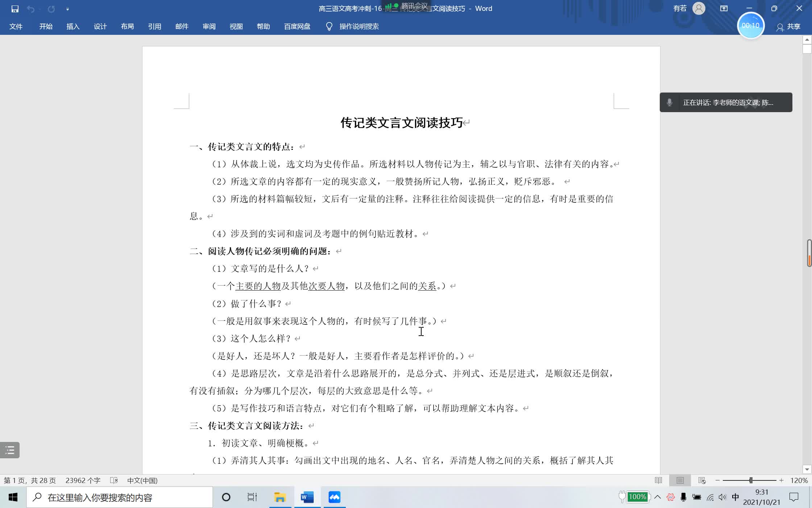Undo the last action
This screenshot has width=812, height=508.
point(31,9)
